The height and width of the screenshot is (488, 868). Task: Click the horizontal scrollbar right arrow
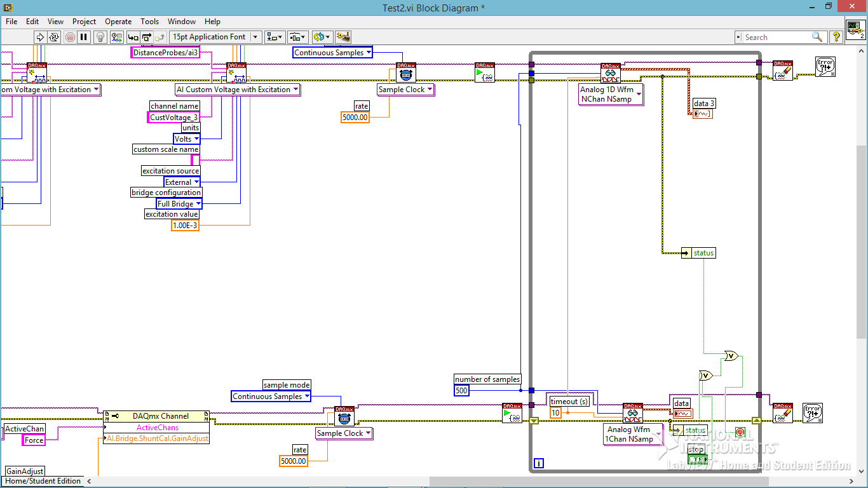[851, 481]
